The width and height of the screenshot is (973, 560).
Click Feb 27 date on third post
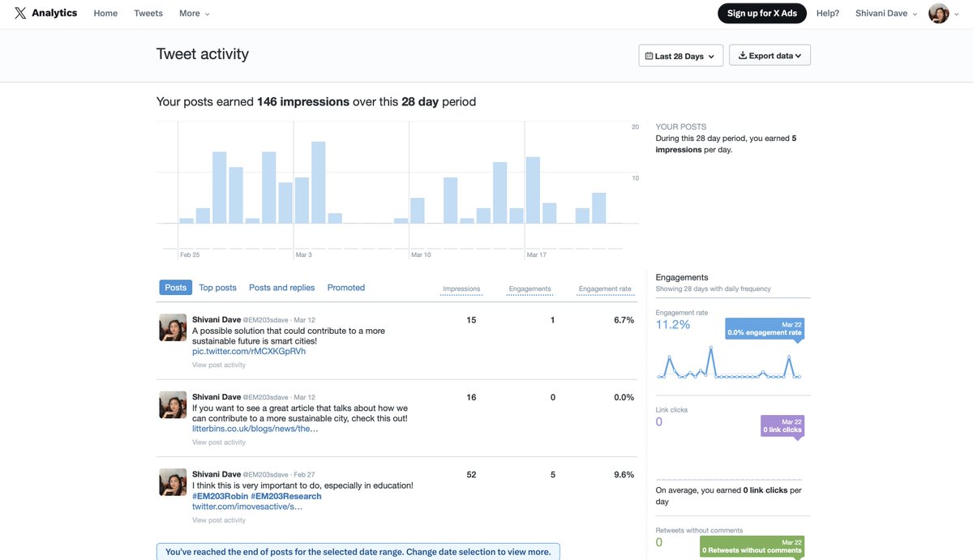[x=304, y=475]
